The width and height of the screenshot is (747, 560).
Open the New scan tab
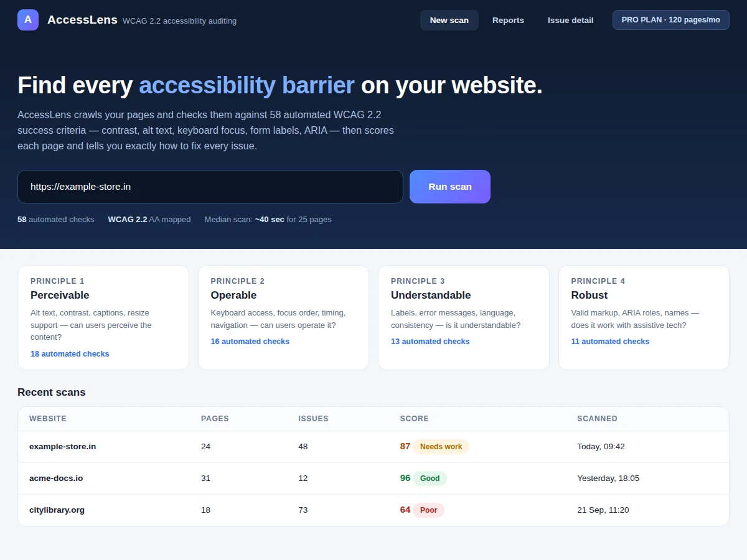tap(449, 20)
